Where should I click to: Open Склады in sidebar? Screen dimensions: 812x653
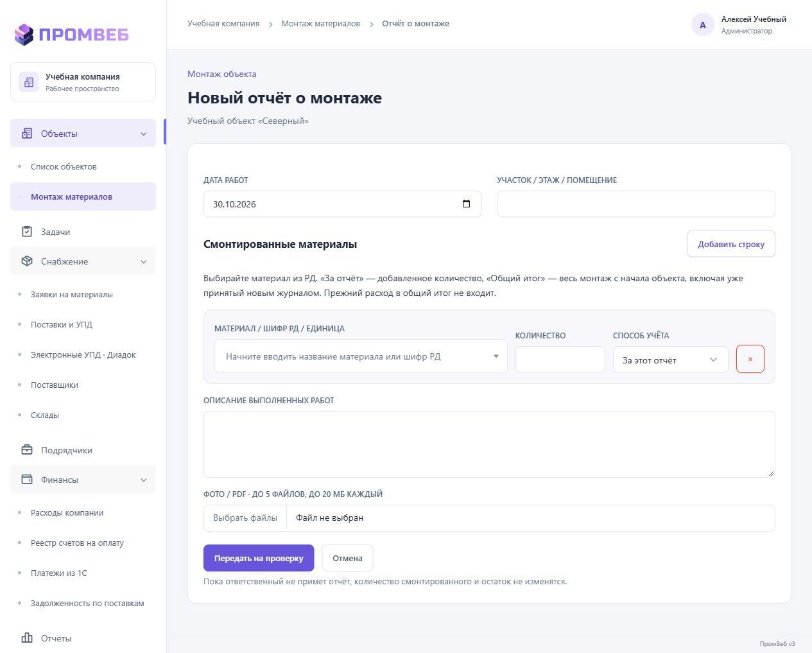(45, 415)
